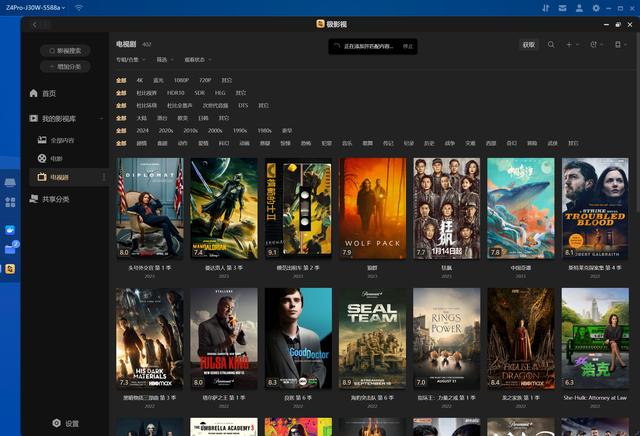Viewport: 640px width, 436px height.
Task: Click 停止 to stop the matching
Action: click(407, 47)
